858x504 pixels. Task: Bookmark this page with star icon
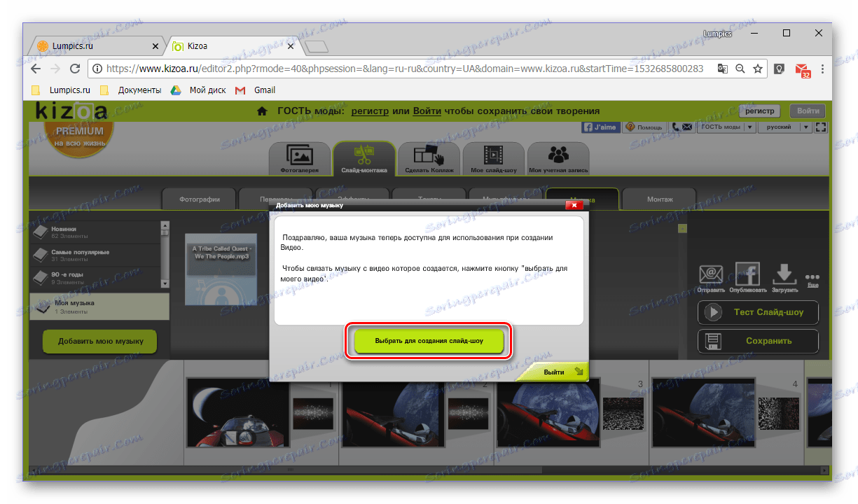click(x=758, y=69)
